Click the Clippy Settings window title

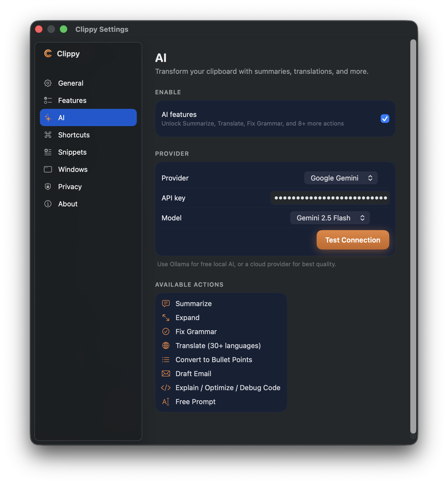102,29
